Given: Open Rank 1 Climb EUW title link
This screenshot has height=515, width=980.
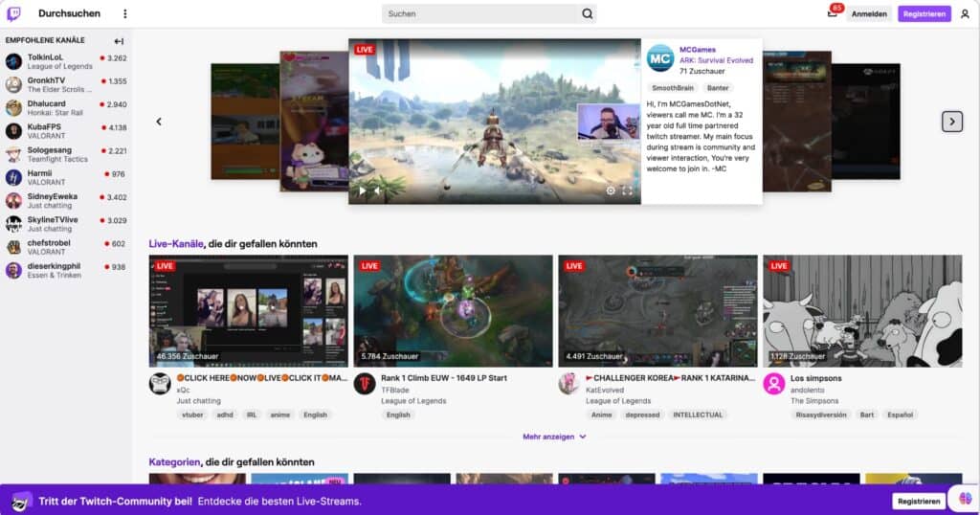Looking at the screenshot, I should point(444,378).
